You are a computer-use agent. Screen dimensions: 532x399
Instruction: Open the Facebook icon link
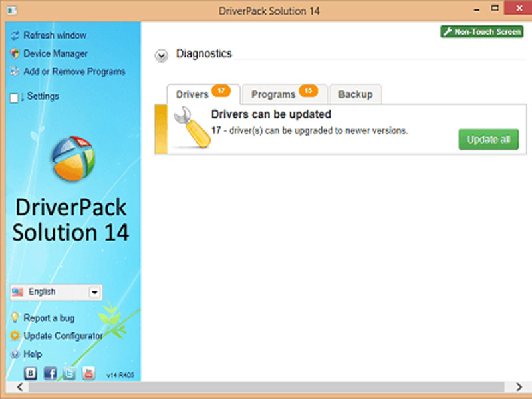click(50, 374)
